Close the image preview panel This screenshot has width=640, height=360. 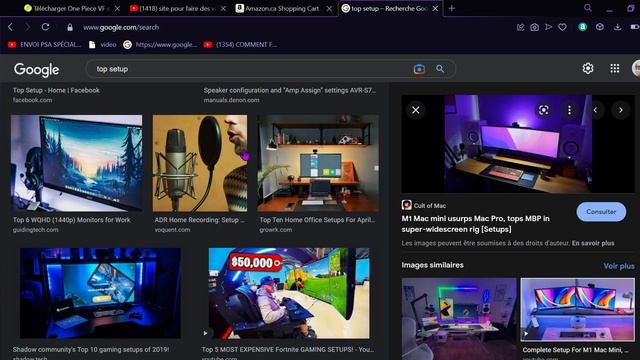pos(416,110)
